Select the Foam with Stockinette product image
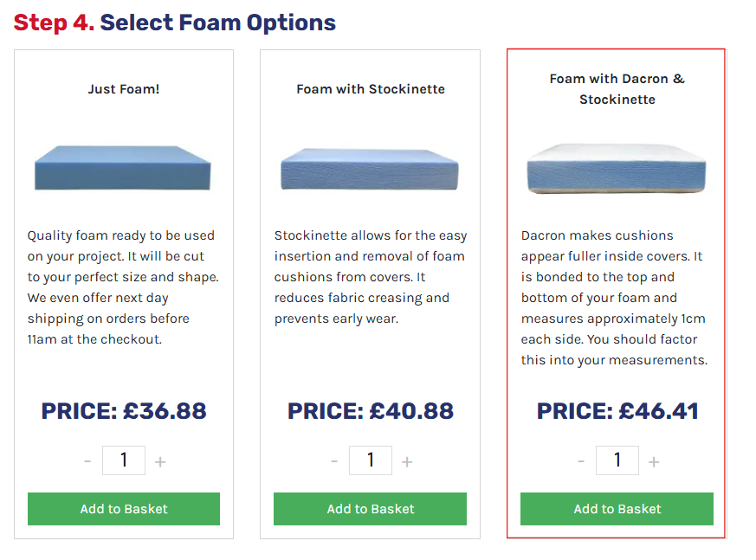The width and height of the screenshot is (756, 560). 370,169
